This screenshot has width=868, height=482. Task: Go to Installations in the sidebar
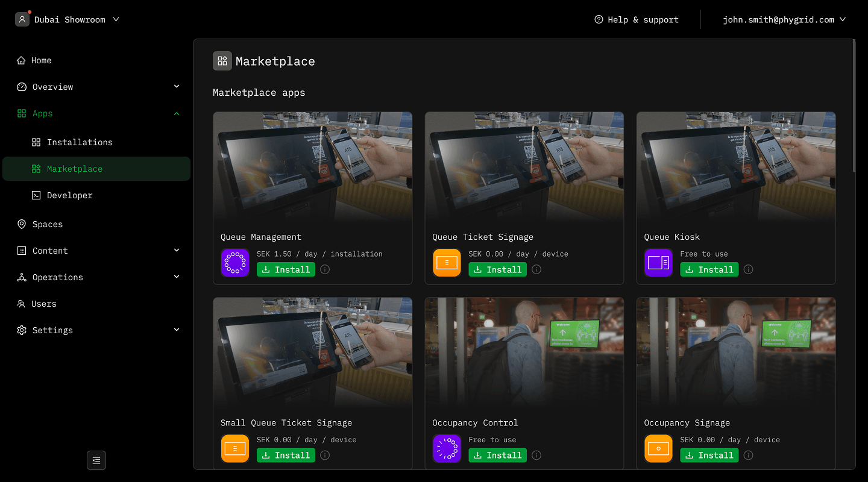[80, 142]
